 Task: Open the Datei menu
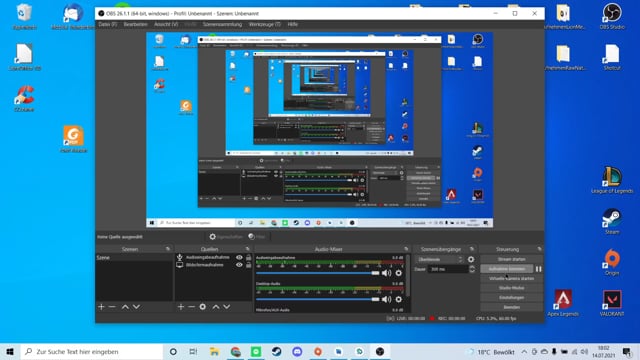coord(107,24)
